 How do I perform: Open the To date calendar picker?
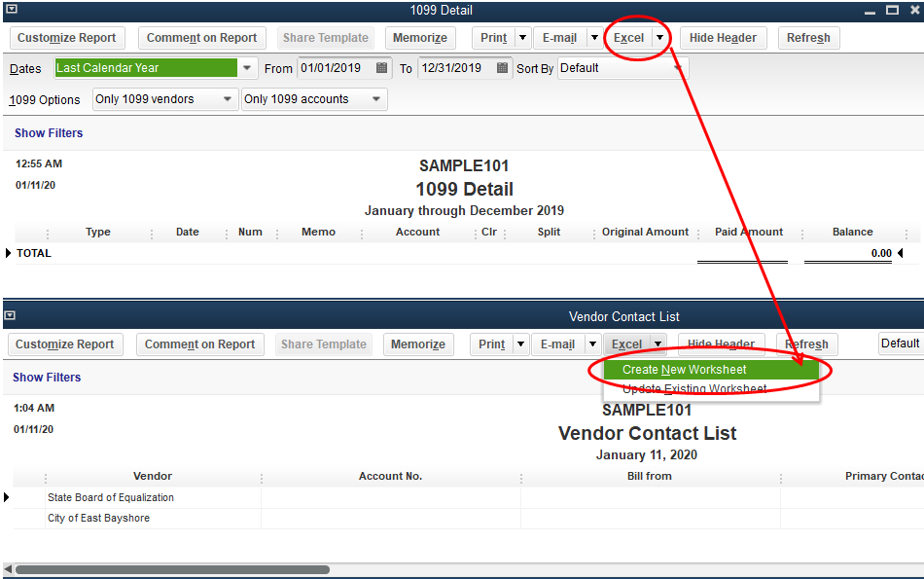502,68
